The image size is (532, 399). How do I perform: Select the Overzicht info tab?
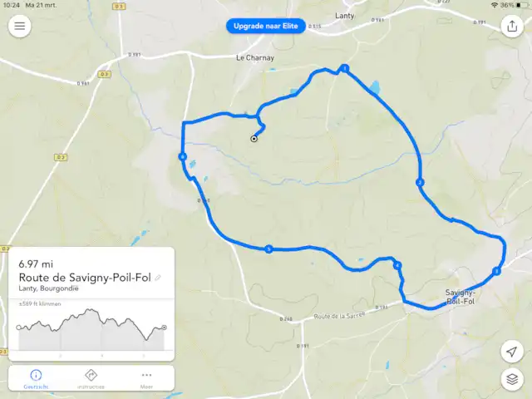[36, 379]
